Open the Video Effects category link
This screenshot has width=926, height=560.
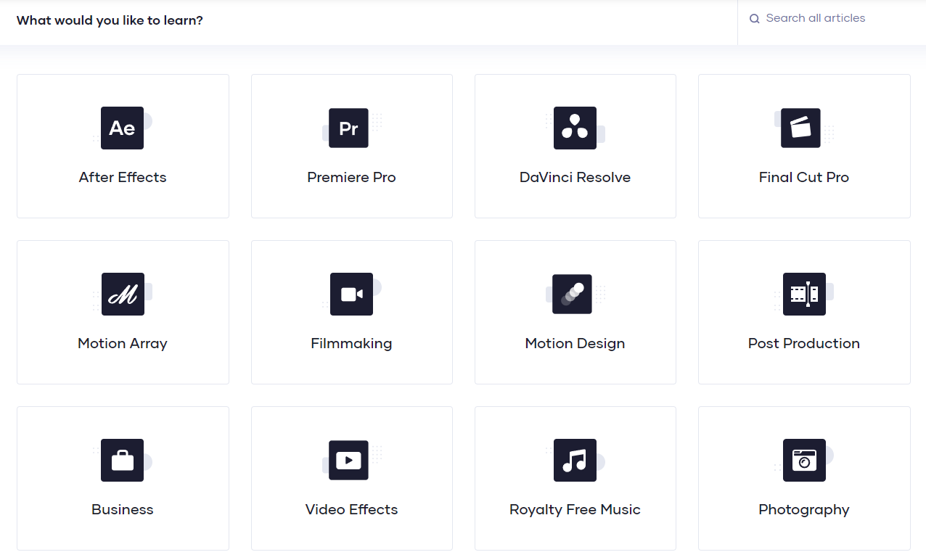(x=352, y=478)
